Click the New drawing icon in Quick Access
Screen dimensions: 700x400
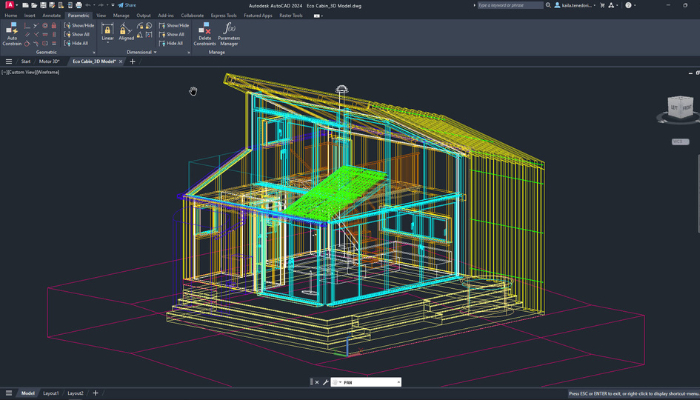click(25, 5)
